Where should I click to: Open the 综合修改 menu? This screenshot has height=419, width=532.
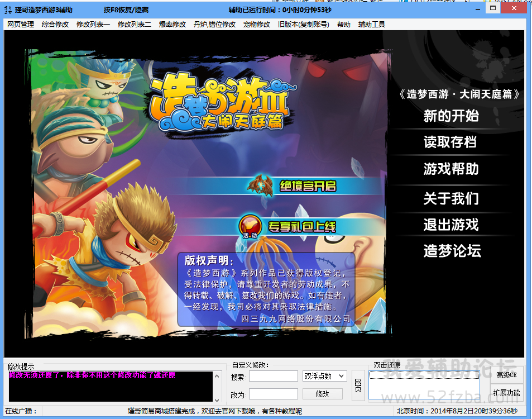click(55, 25)
